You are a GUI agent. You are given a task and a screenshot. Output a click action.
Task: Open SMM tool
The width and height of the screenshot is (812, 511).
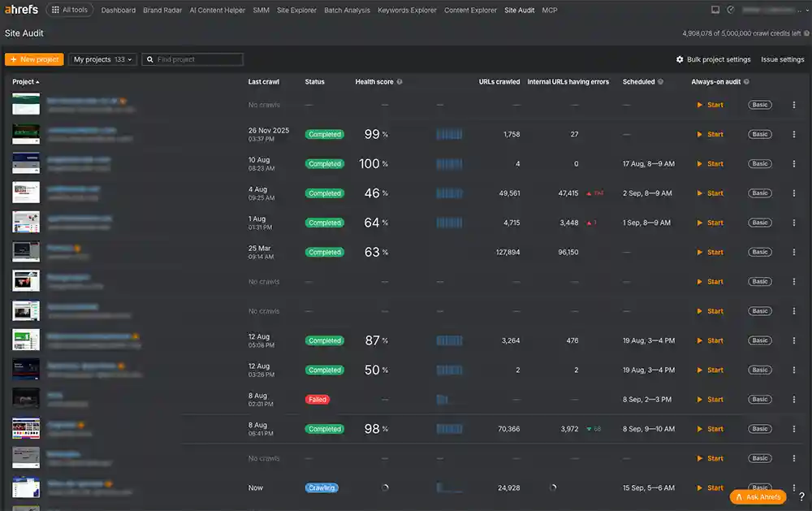click(x=261, y=11)
